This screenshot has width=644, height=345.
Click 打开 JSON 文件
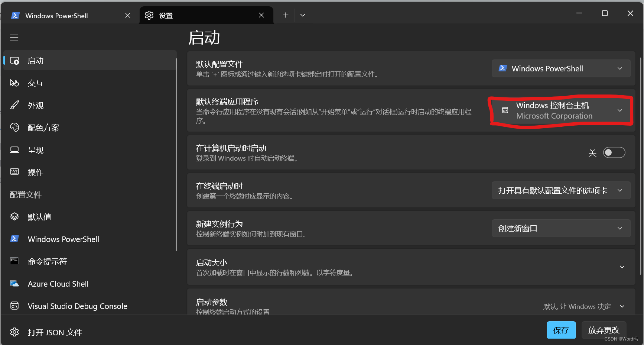click(90, 332)
